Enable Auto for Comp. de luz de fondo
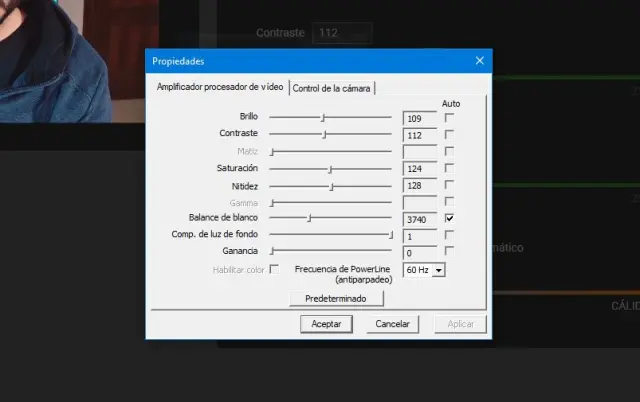 (x=450, y=235)
